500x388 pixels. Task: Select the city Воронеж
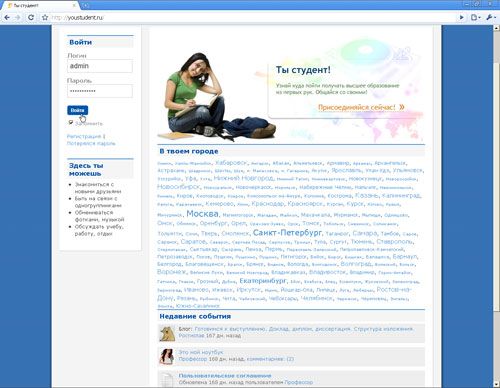click(x=172, y=272)
